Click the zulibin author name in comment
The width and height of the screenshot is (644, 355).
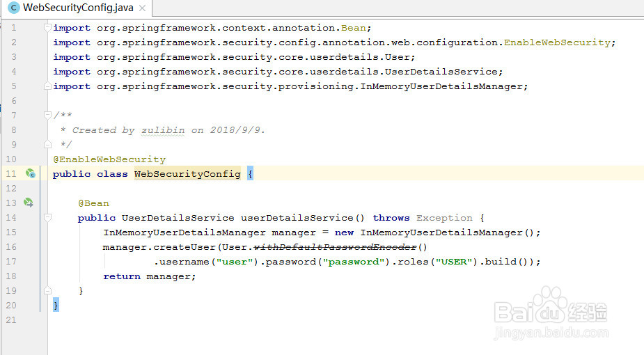pyautogui.click(x=163, y=130)
